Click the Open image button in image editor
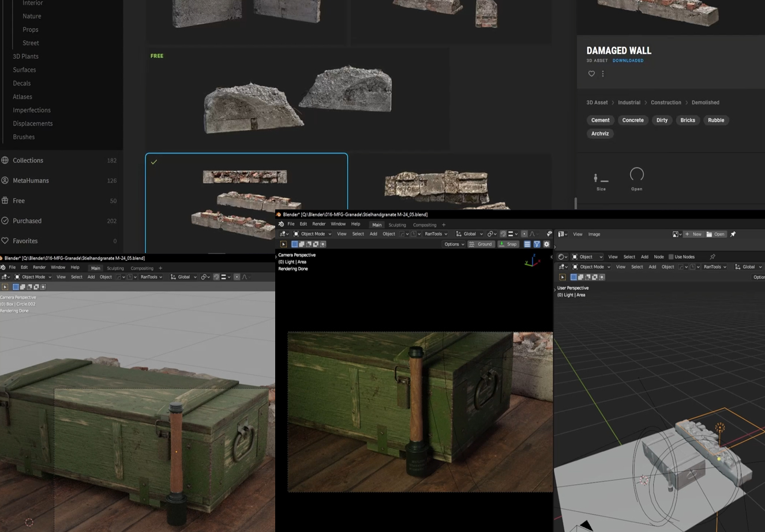This screenshot has width=765, height=532. (x=716, y=235)
